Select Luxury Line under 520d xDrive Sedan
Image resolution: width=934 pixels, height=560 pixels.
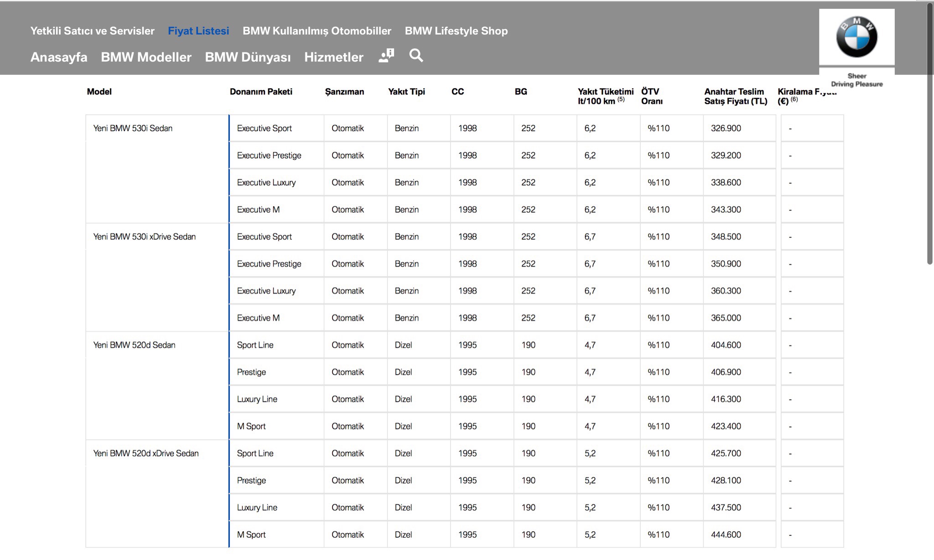pos(257,508)
